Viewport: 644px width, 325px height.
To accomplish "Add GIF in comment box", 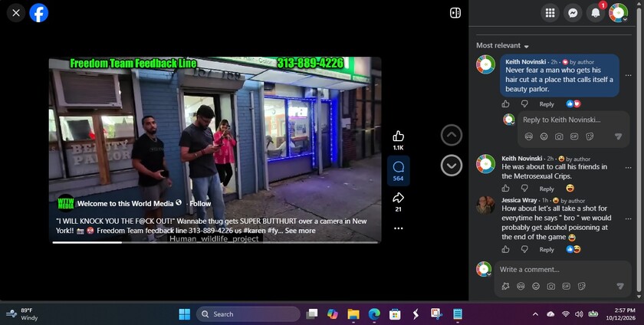I will (x=567, y=287).
